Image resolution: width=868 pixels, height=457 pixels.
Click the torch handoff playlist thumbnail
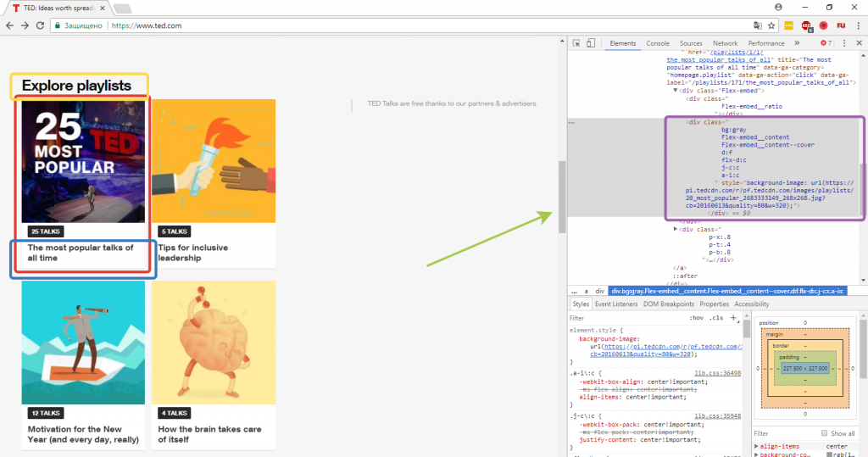pyautogui.click(x=214, y=161)
